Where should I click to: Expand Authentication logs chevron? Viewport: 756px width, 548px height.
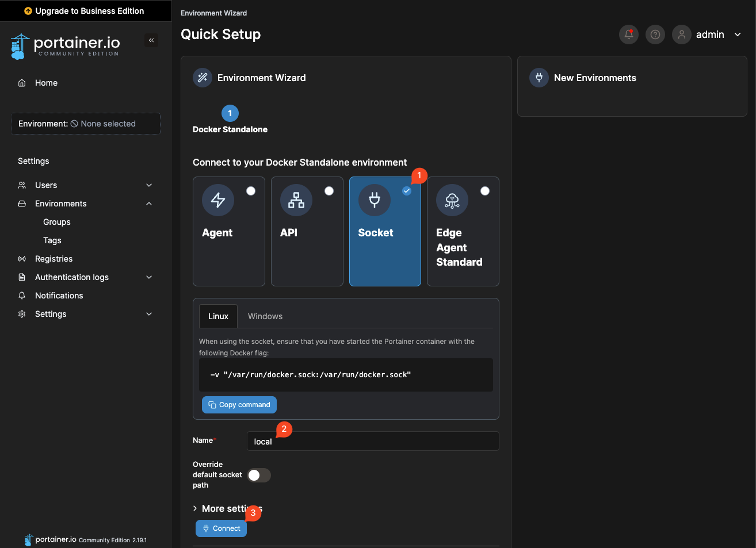(x=149, y=277)
